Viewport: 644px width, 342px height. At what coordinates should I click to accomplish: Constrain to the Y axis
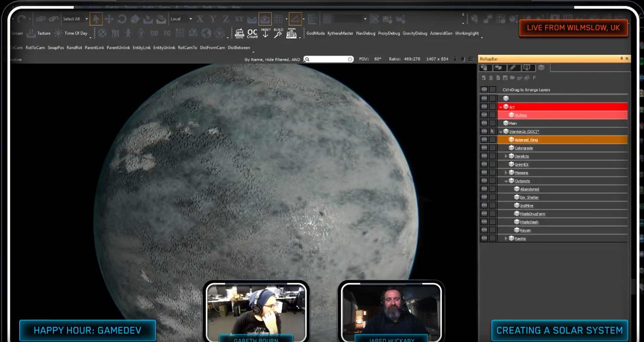(213, 19)
